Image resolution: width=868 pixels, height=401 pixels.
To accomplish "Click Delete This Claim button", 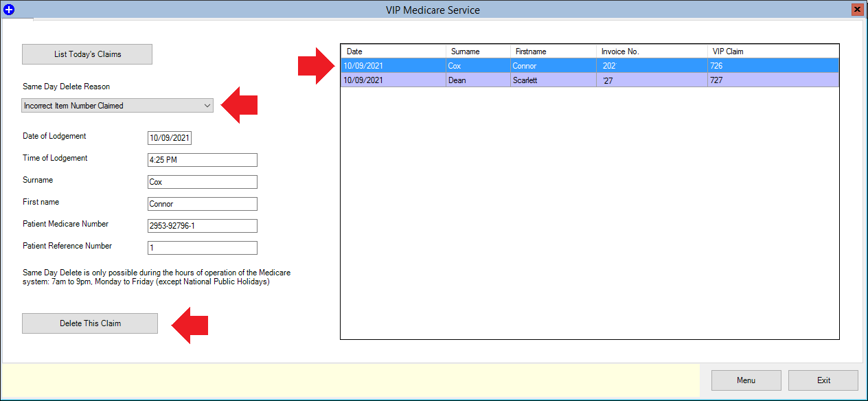I will (90, 323).
